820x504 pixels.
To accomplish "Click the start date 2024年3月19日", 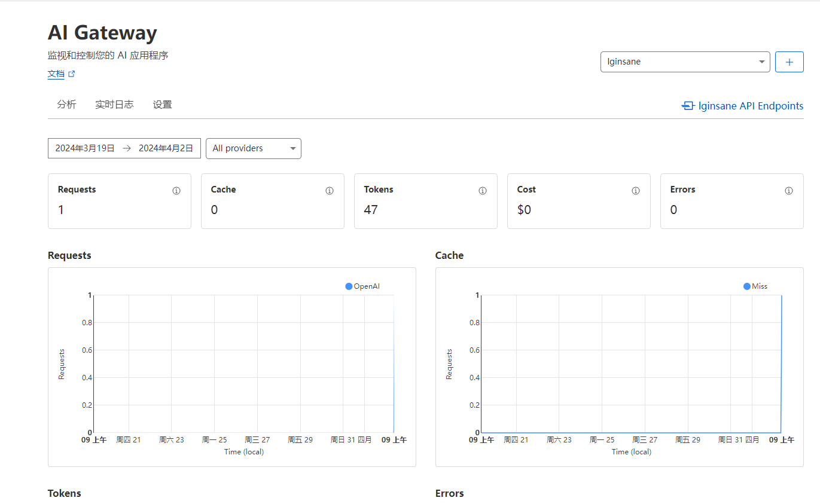I will (x=85, y=148).
